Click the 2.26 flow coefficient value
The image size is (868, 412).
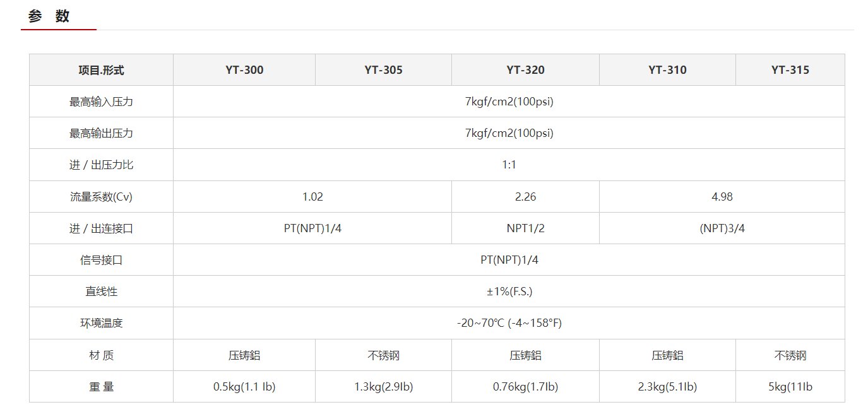pyautogui.click(x=525, y=197)
